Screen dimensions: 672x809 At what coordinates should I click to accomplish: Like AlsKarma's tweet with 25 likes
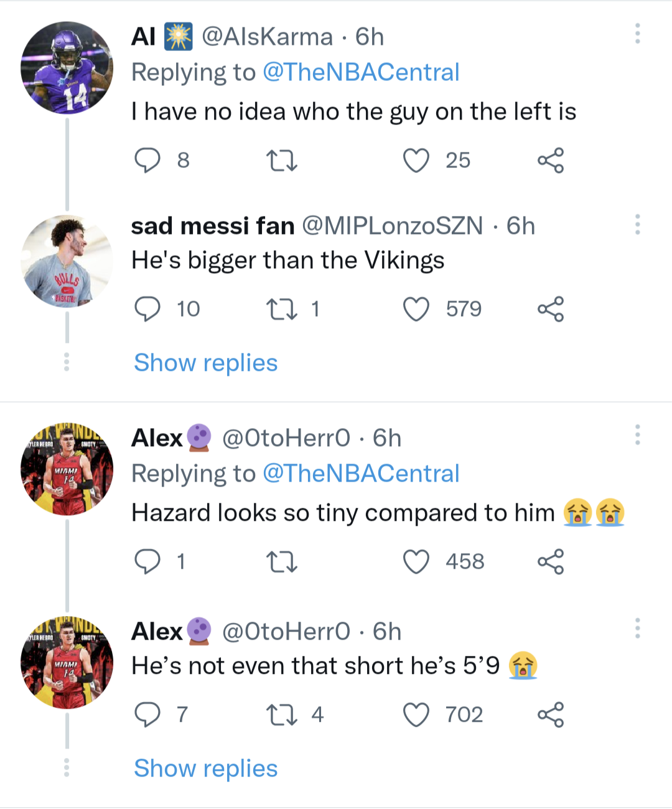click(416, 161)
